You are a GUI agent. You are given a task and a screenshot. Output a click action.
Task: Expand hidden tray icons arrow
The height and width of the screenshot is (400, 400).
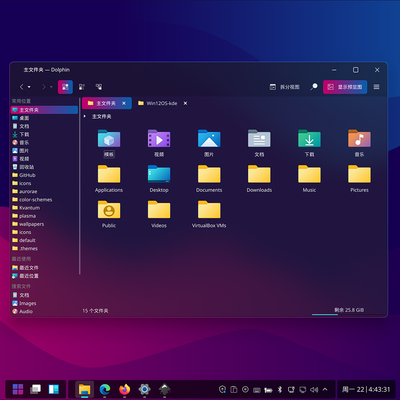coord(325,389)
